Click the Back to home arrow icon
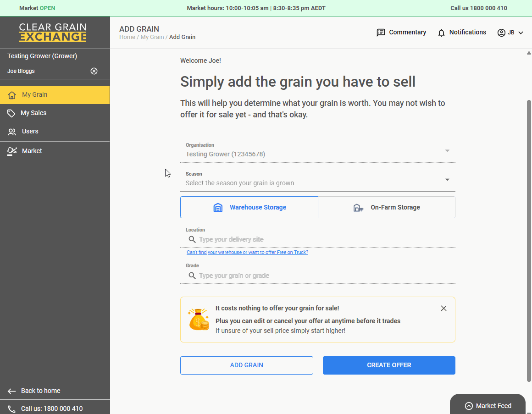Screen dimensions: 532x414 tap(11, 391)
